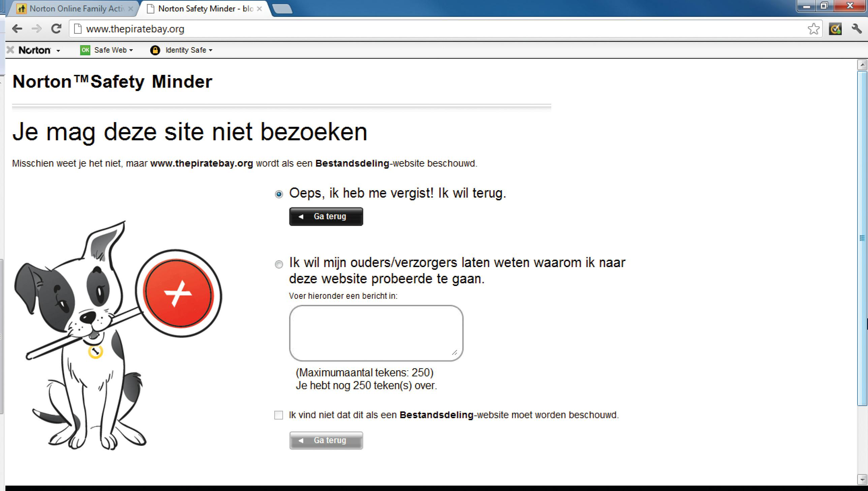Click the Identity Safe padlock icon
The image size is (868, 491).
pyautogui.click(x=155, y=50)
